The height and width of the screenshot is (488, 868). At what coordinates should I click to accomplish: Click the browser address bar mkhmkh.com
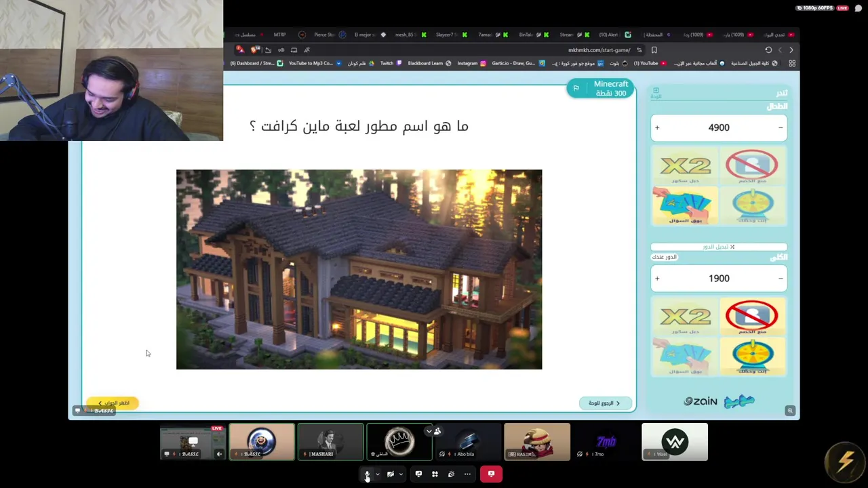599,50
